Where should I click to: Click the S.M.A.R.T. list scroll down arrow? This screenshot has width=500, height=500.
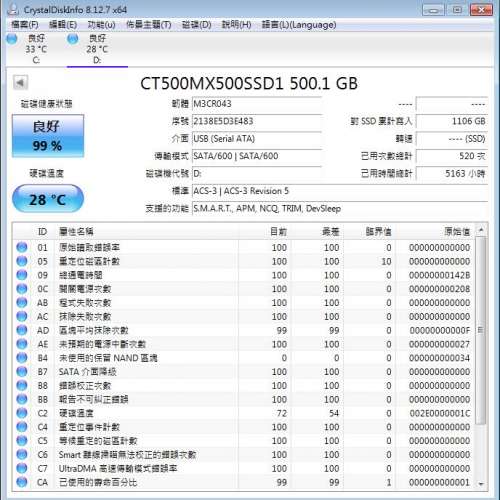[x=481, y=484]
